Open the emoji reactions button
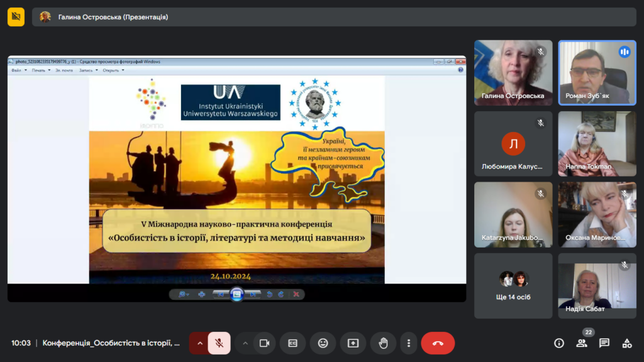644x362 pixels. pyautogui.click(x=323, y=343)
